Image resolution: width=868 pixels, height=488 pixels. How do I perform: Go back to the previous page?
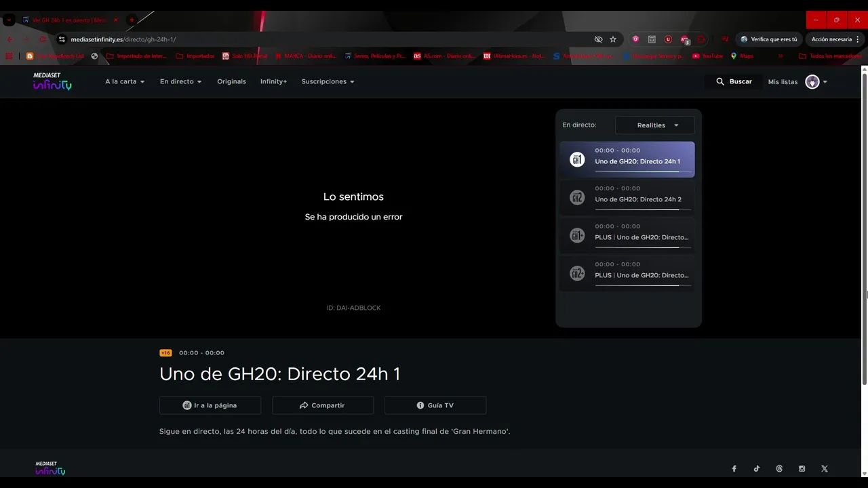pos(9,39)
